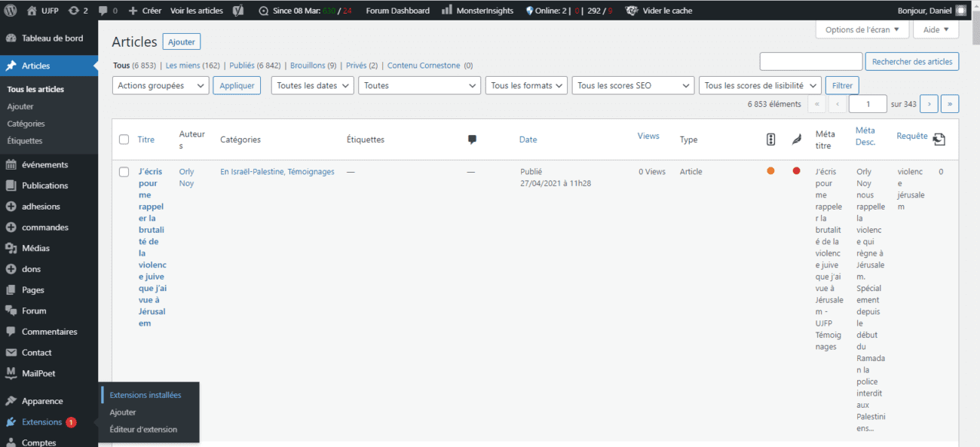Select Ajouter in Extensions flyout
The height and width of the screenshot is (447, 980).
click(x=123, y=412)
